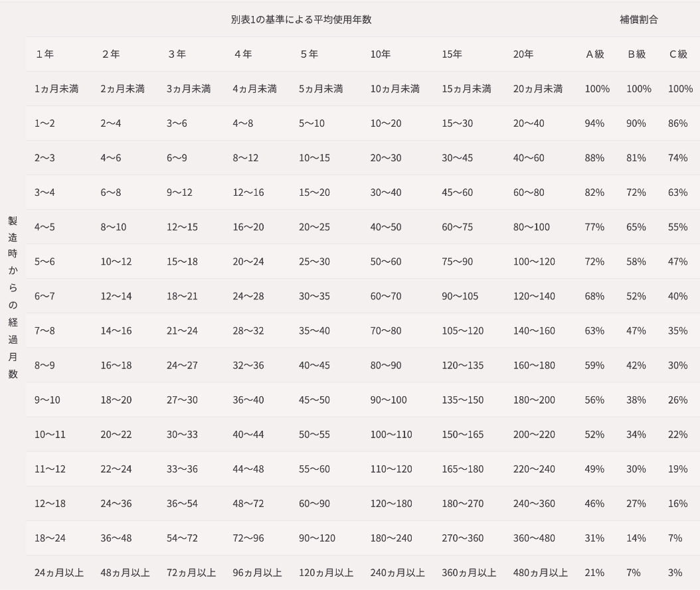Click the cell 140〜160
This screenshot has width=700, height=590.
coord(534,331)
